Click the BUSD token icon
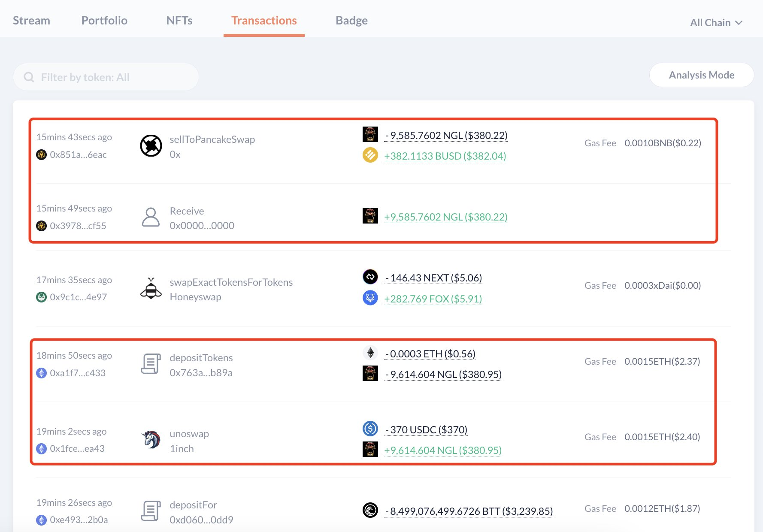 [x=370, y=155]
